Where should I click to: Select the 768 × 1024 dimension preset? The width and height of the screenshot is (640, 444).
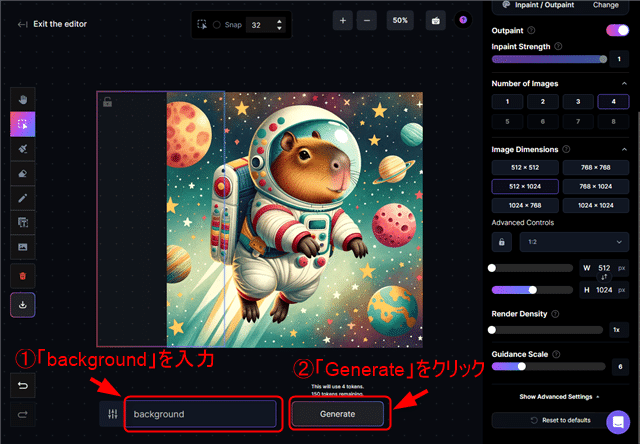[596, 186]
